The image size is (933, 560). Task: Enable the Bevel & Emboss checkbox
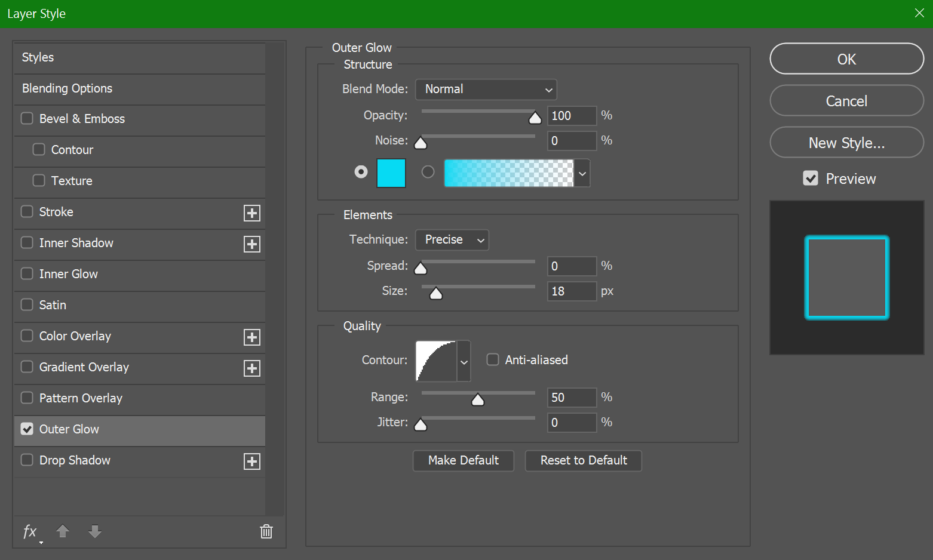pos(27,118)
